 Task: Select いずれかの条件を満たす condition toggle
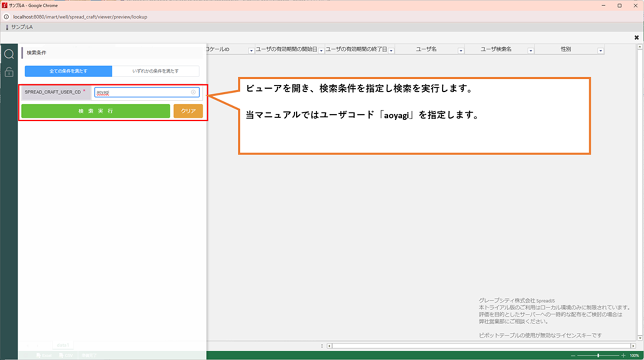click(155, 71)
